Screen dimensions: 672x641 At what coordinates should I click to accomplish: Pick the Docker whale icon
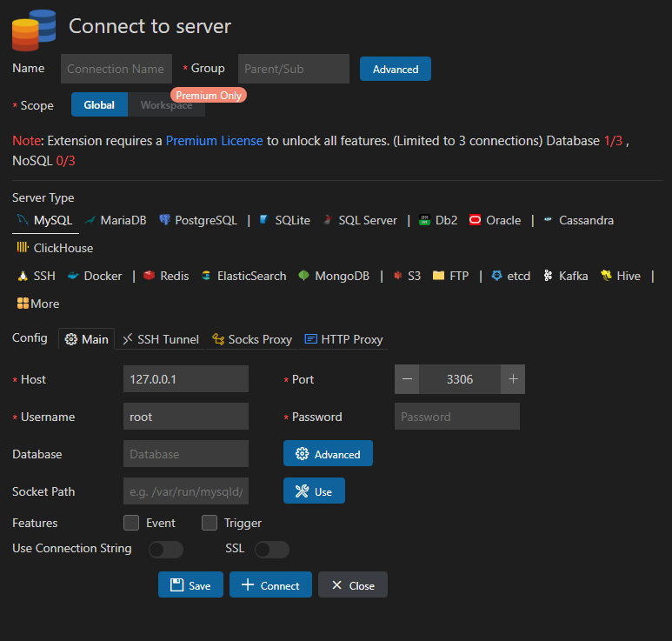[x=73, y=276]
